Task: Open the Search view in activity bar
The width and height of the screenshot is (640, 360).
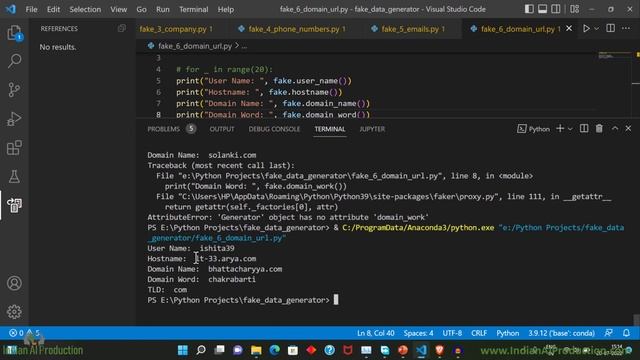Action: pos(14,61)
